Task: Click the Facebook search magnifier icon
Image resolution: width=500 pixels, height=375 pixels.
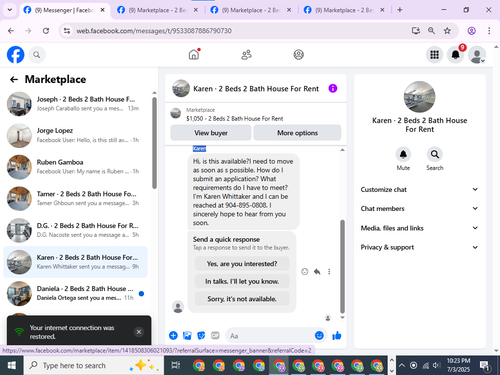Action: pos(37,55)
